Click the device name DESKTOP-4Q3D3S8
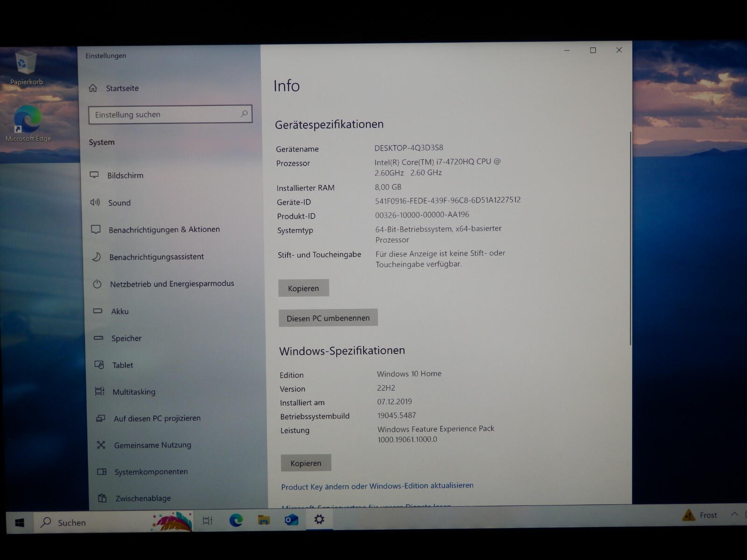This screenshot has height=560, width=747. (x=409, y=147)
